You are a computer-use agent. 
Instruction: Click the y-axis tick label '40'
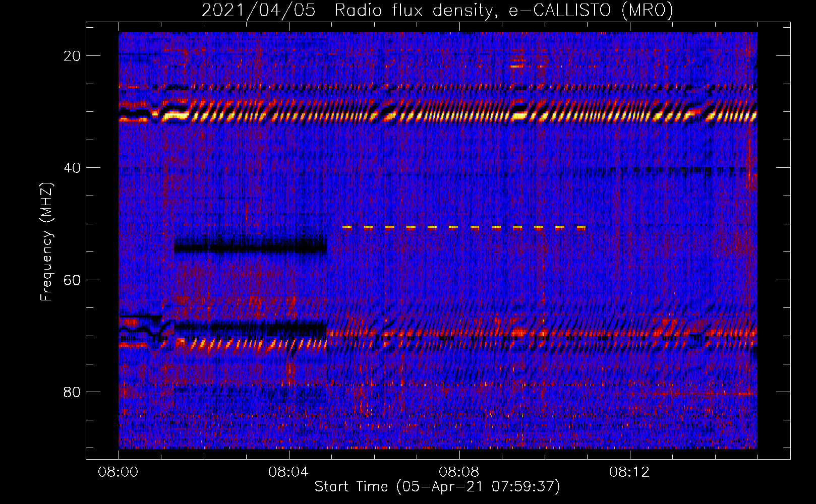(72, 168)
